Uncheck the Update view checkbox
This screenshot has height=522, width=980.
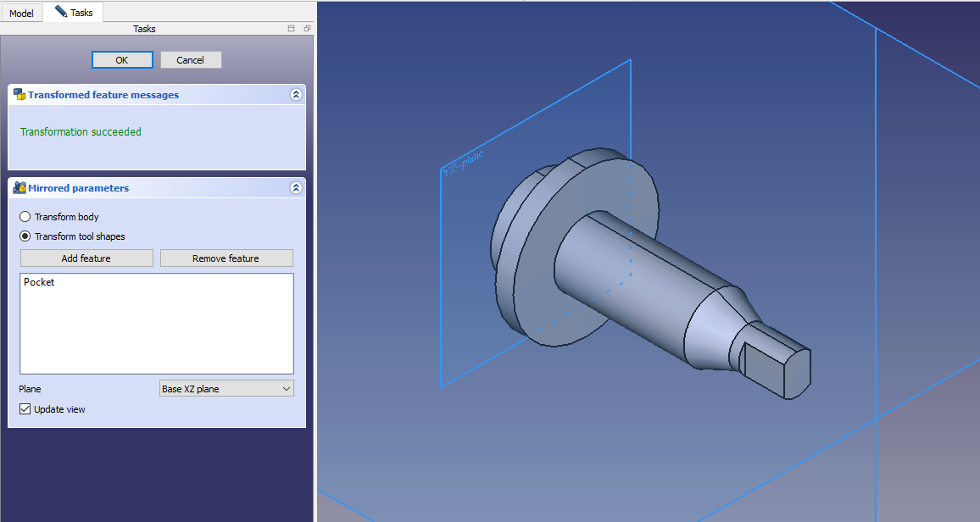(25, 409)
